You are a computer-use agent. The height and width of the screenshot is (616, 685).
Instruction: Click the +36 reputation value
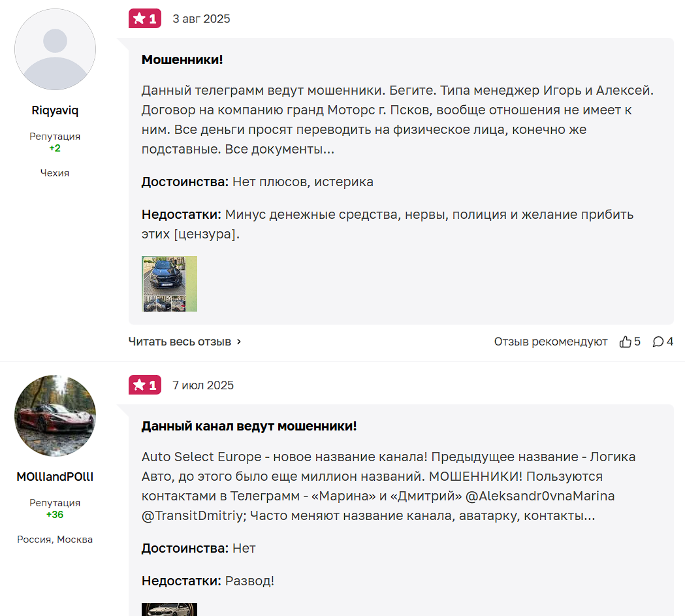tap(55, 515)
